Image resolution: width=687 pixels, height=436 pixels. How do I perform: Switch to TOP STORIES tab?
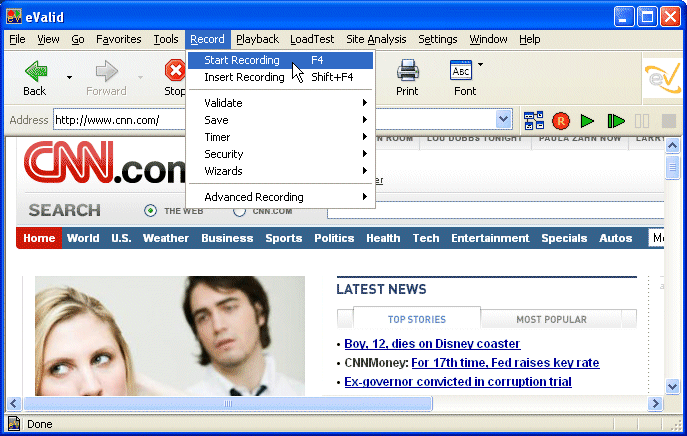[x=417, y=319]
